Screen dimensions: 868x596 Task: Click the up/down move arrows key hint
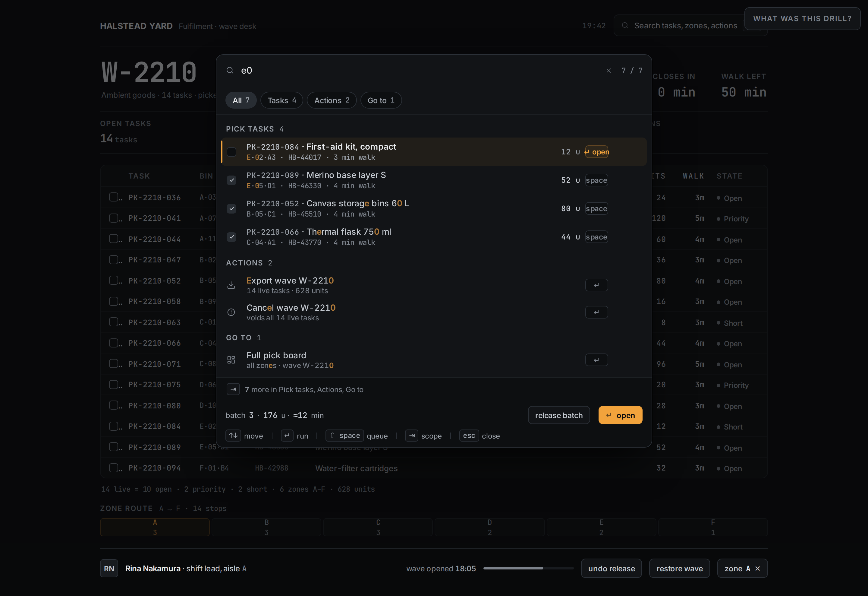point(233,436)
